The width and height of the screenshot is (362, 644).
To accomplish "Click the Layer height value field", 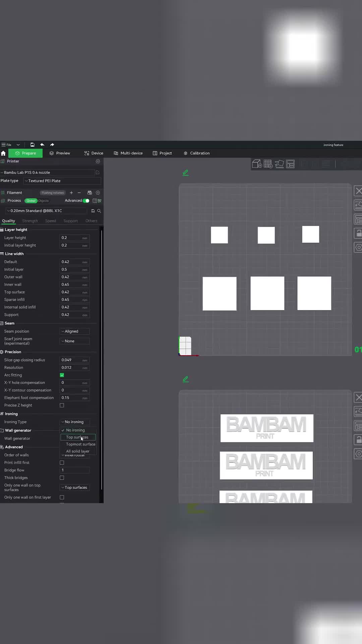I will pos(75,238).
